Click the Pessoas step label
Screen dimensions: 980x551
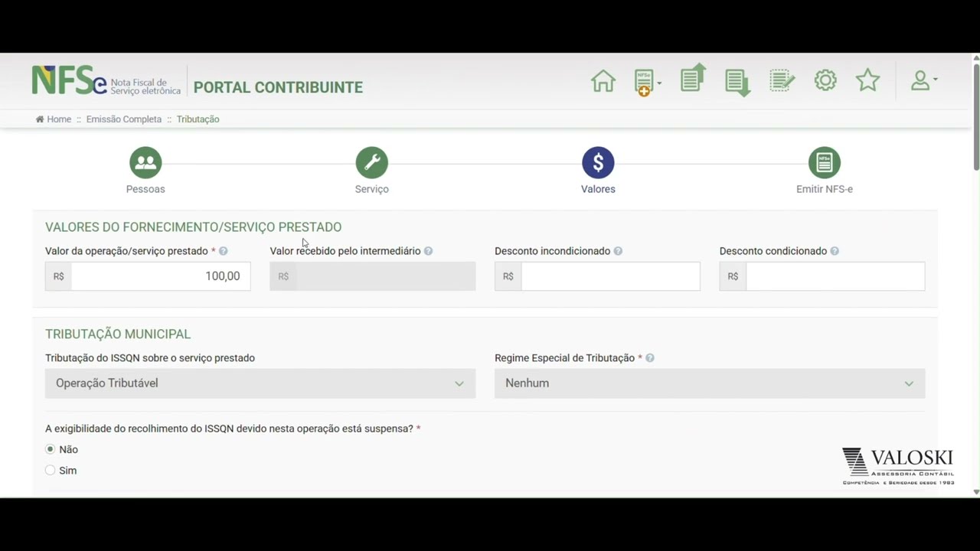coord(145,189)
